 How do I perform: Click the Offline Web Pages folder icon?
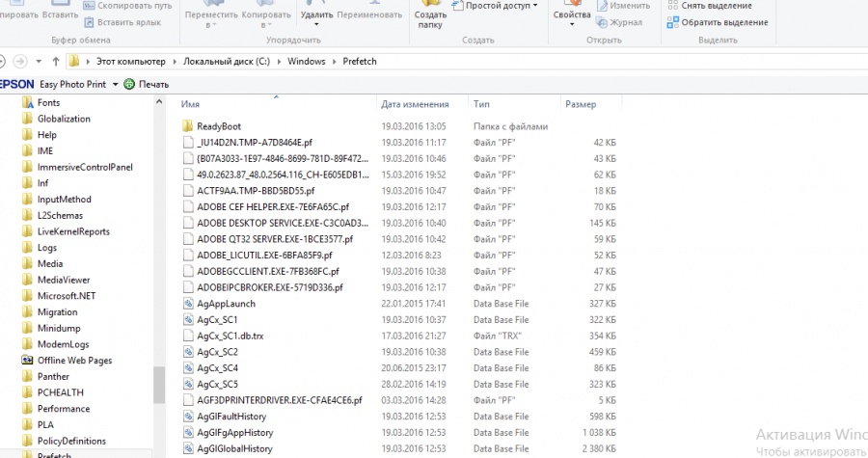(27, 360)
